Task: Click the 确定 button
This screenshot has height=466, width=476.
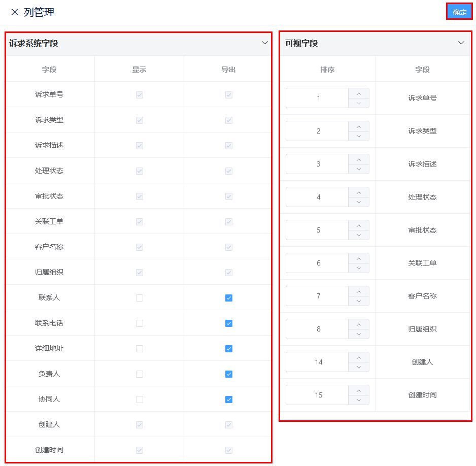Action: 459,12
